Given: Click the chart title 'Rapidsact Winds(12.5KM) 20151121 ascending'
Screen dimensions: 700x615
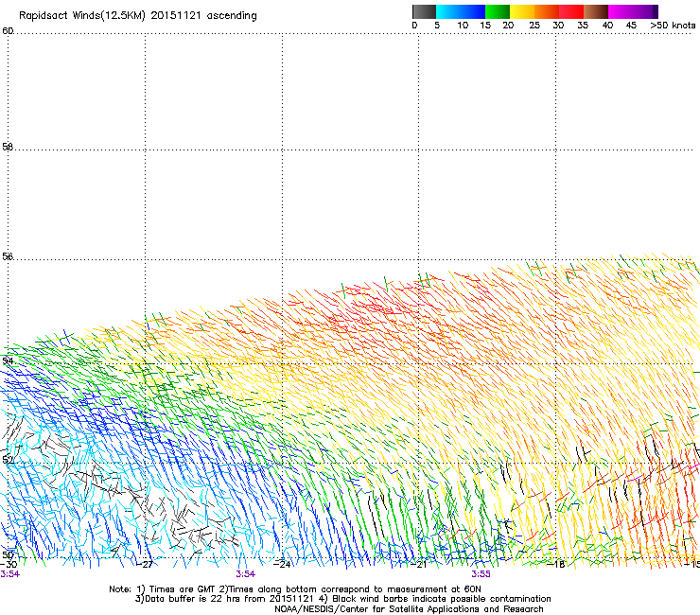Looking at the screenshot, I should click(x=138, y=16).
